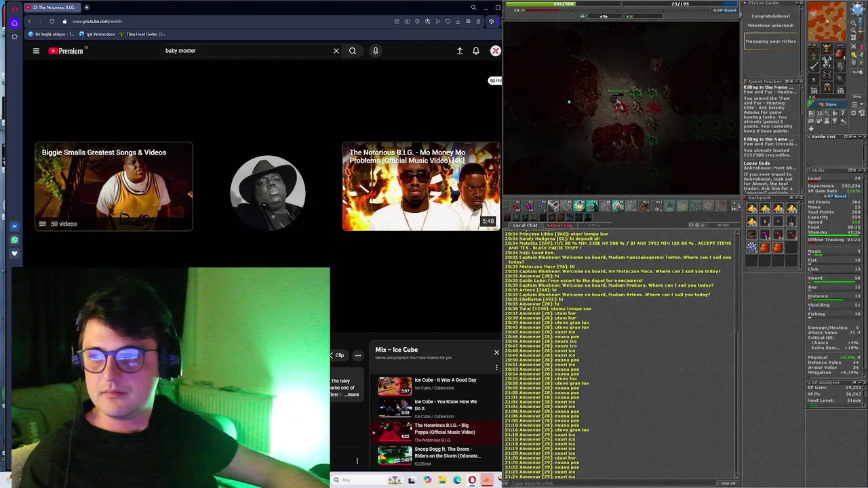
Task: Open more actions menu next to Clip
Action: (358, 355)
